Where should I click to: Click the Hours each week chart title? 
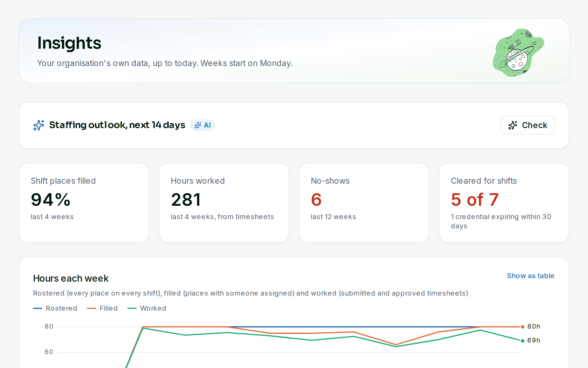tap(71, 278)
